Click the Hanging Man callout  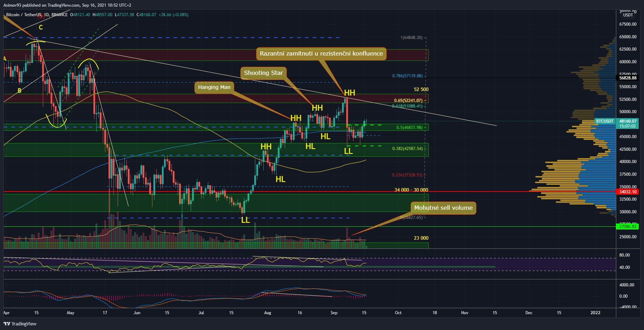(x=214, y=87)
